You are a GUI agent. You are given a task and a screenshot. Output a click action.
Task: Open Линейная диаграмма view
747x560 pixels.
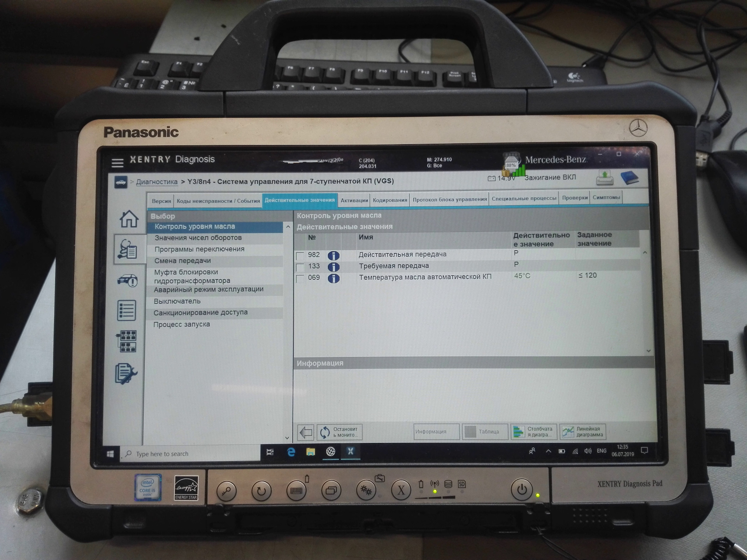582,431
